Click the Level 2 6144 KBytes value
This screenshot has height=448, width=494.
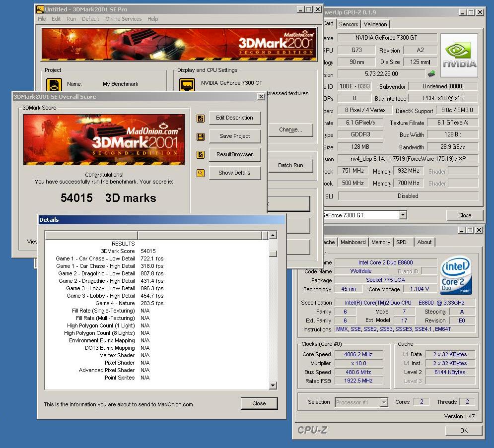(x=450, y=372)
